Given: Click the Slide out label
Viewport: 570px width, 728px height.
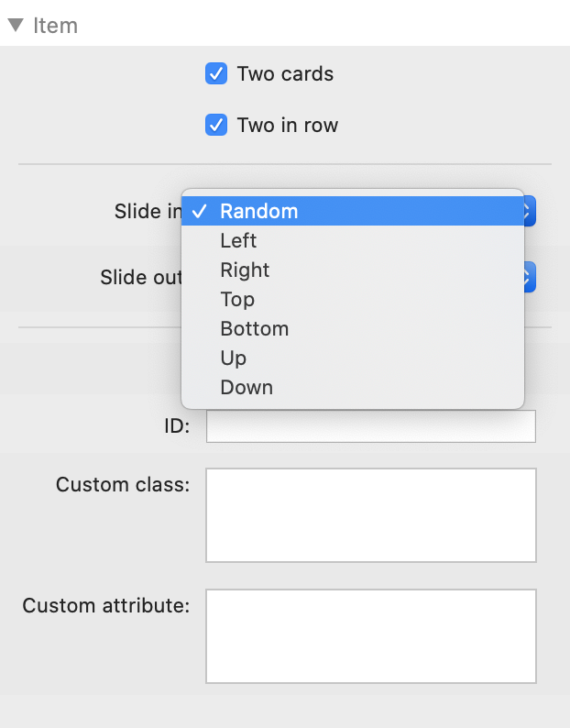Looking at the screenshot, I should 141,276.
